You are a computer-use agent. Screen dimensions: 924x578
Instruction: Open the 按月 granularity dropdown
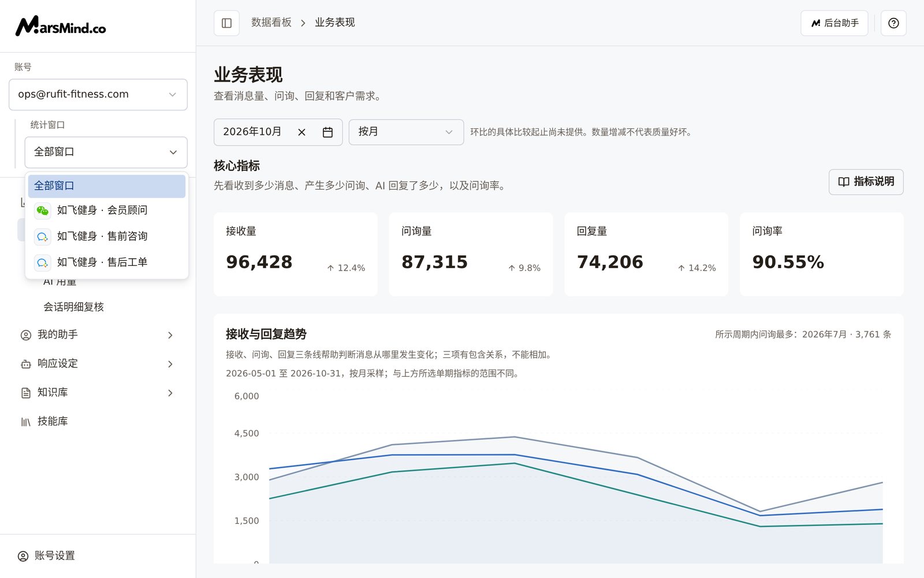tap(406, 132)
